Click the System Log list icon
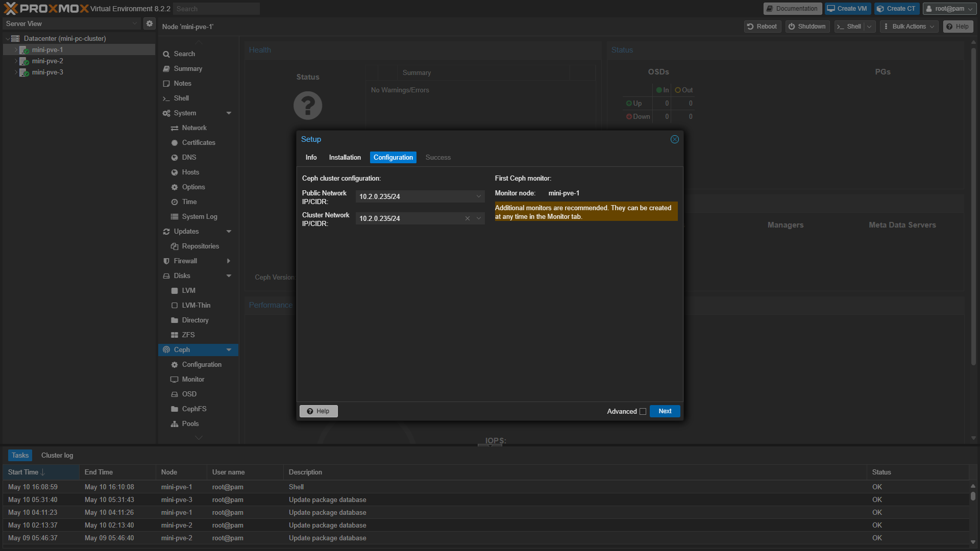This screenshot has height=551, width=980. (x=175, y=217)
